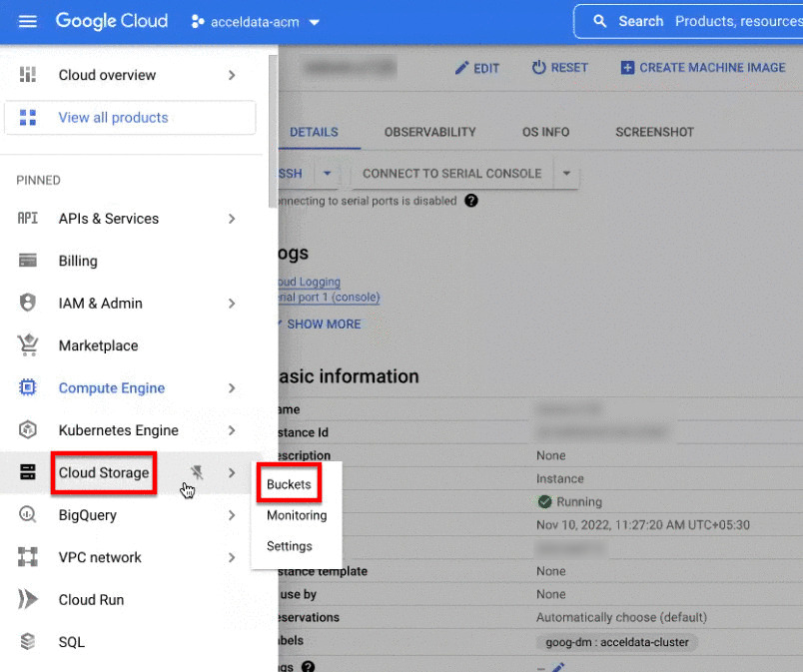803x672 pixels.
Task: Click the Marketplace cart icon
Action: [28, 344]
